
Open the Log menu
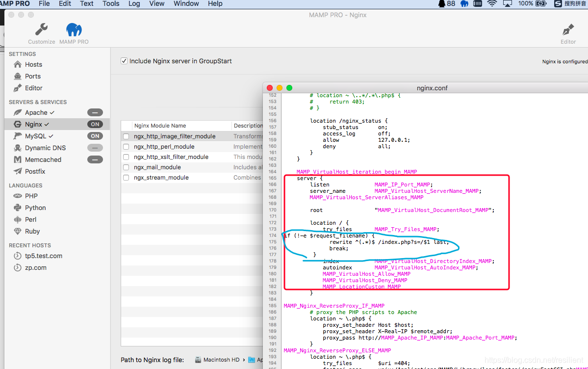134,4
